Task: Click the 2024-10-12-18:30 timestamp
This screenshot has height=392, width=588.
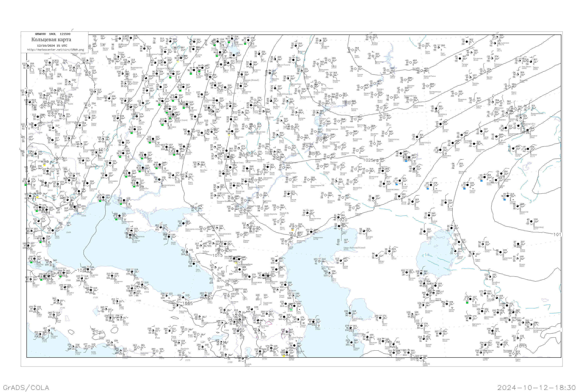Action: 536,387
